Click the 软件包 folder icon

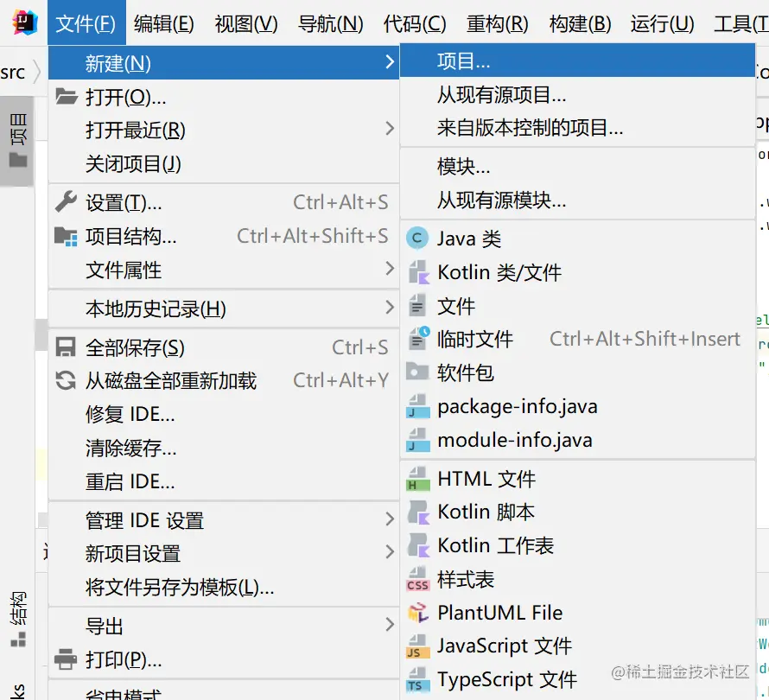click(x=418, y=372)
